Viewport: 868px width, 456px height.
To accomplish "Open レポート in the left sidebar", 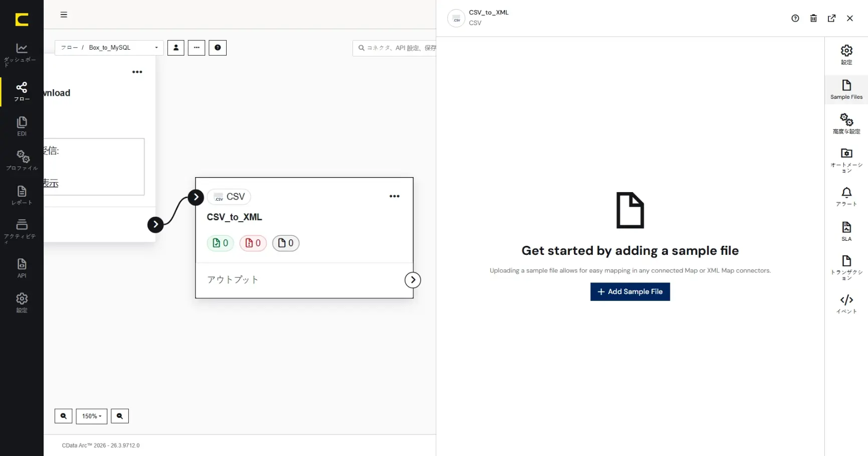I will [22, 195].
